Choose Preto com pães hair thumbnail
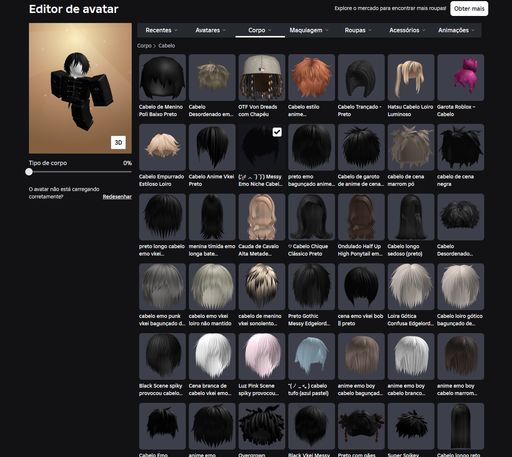Image resolution: width=512 pixels, height=457 pixels. tap(361, 426)
